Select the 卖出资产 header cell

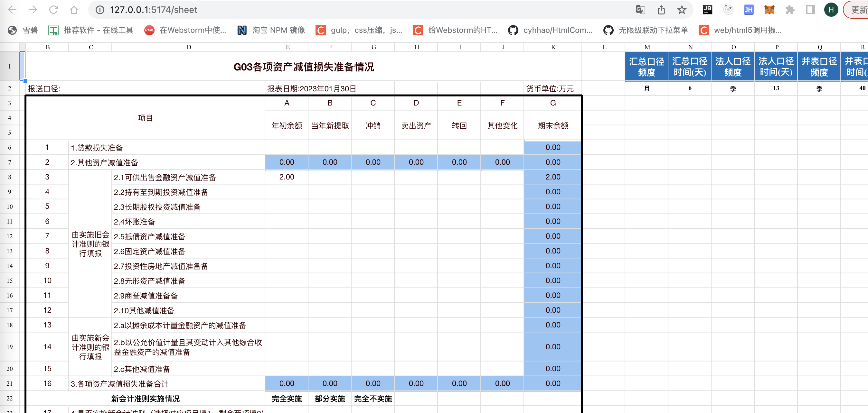pos(416,125)
